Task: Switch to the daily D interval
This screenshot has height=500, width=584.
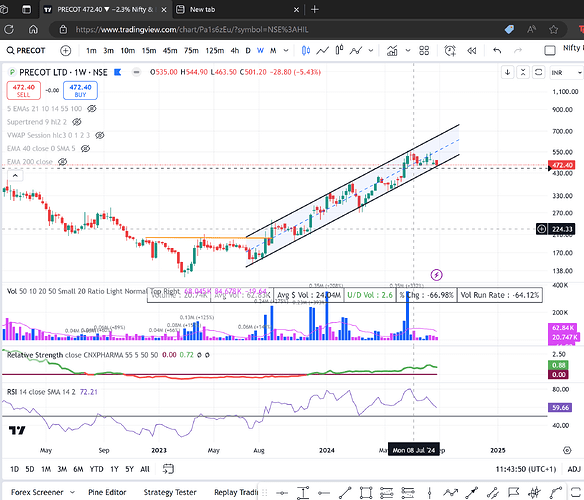Action: click(x=248, y=50)
